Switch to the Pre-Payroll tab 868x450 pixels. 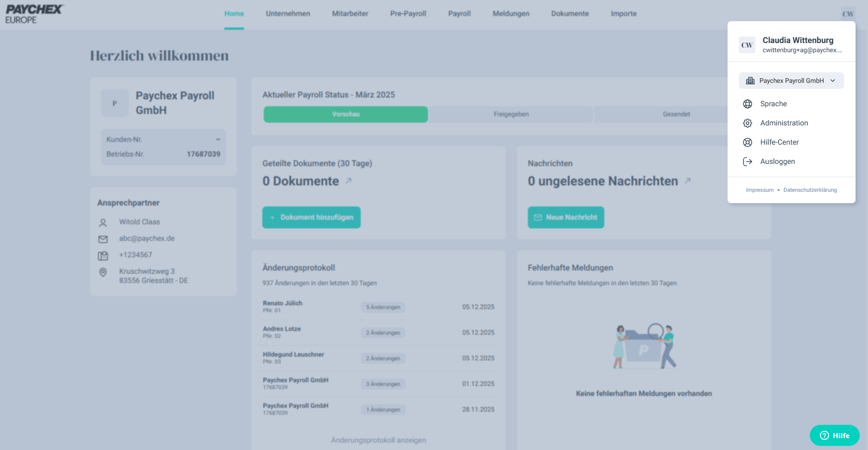[408, 14]
